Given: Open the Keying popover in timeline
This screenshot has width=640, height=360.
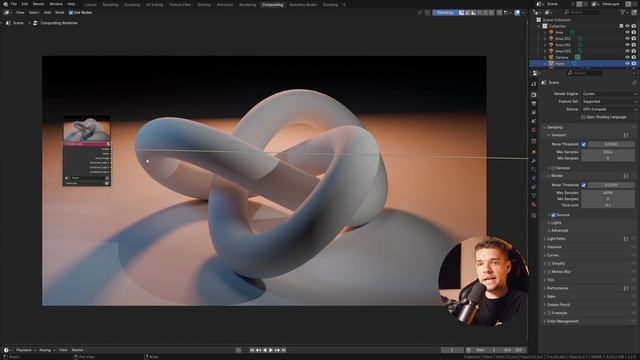Looking at the screenshot, I should [x=47, y=350].
